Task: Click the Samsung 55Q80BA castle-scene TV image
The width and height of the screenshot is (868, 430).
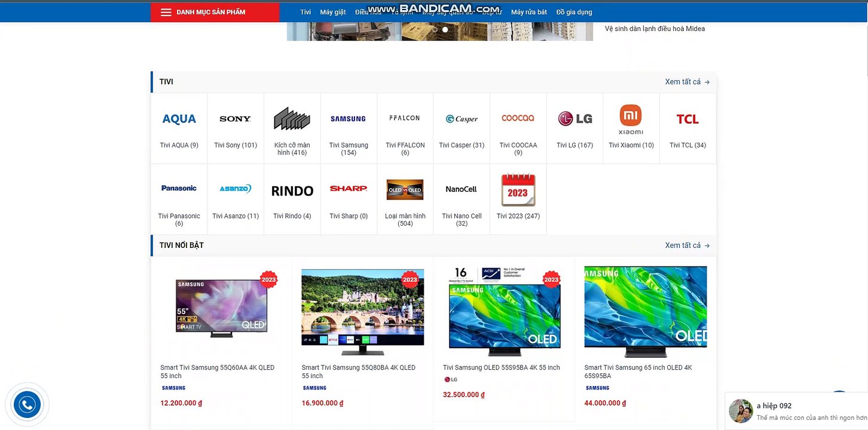Action: pos(363,312)
